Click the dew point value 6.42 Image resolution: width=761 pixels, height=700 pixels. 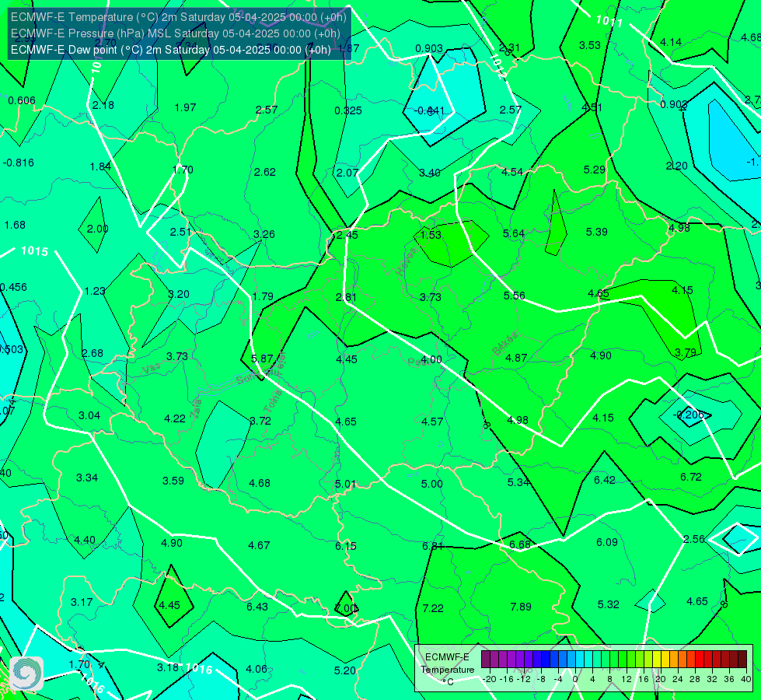(x=605, y=480)
